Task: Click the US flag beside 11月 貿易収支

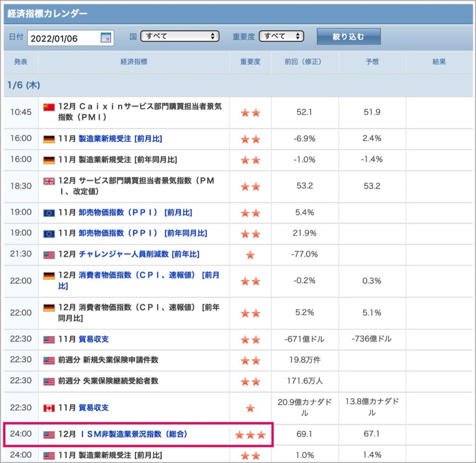Action: coord(49,339)
